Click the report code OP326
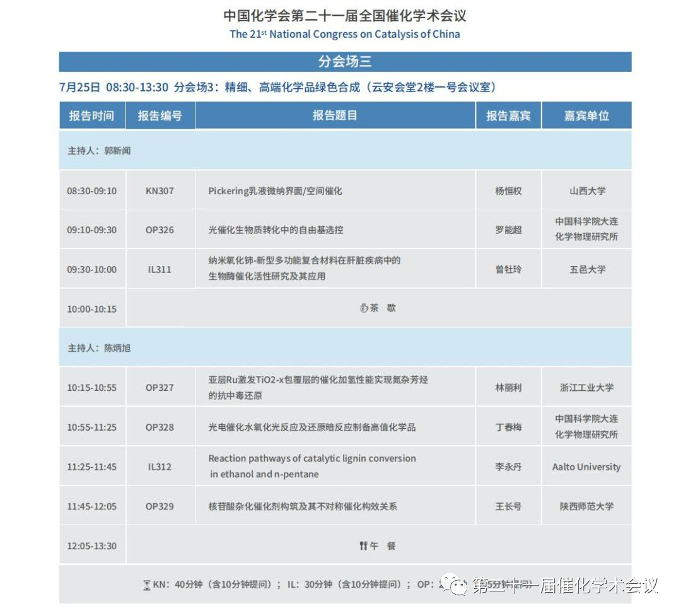 (160, 230)
